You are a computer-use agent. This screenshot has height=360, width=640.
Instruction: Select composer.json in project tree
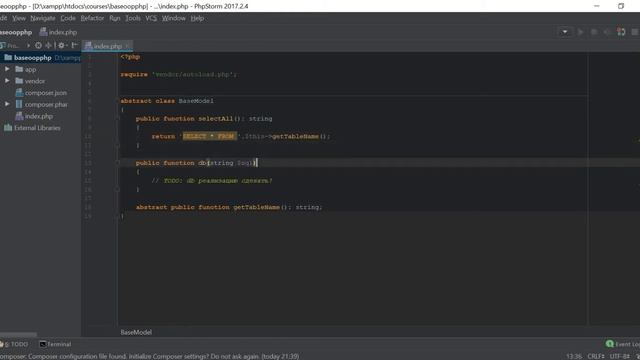41,93
